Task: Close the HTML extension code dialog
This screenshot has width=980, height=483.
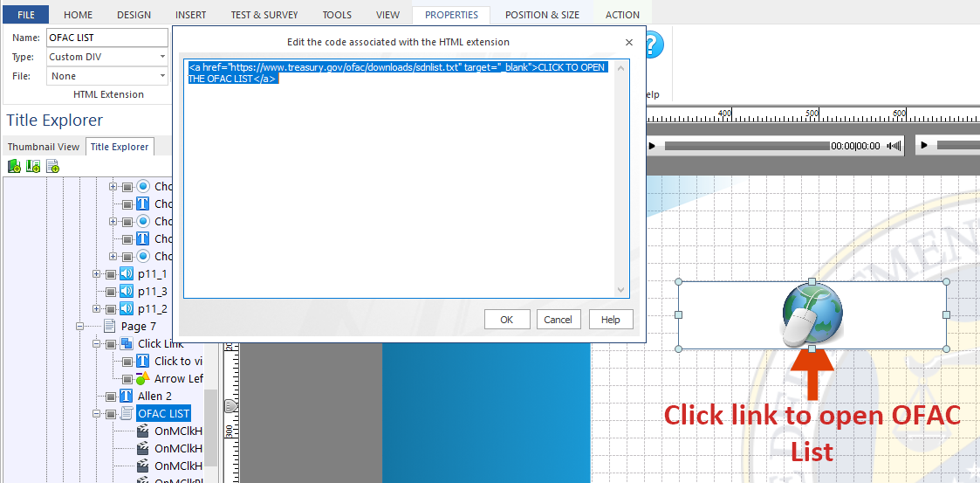Action: pos(628,42)
